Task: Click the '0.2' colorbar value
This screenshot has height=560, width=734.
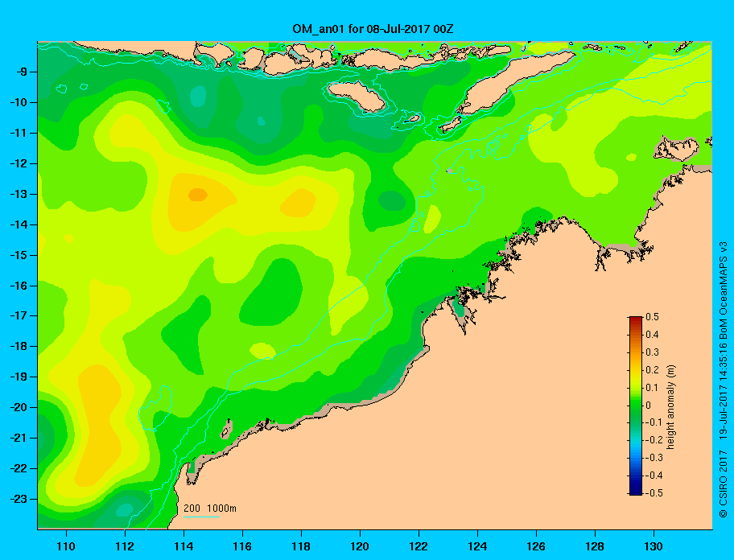Action: pos(652,369)
